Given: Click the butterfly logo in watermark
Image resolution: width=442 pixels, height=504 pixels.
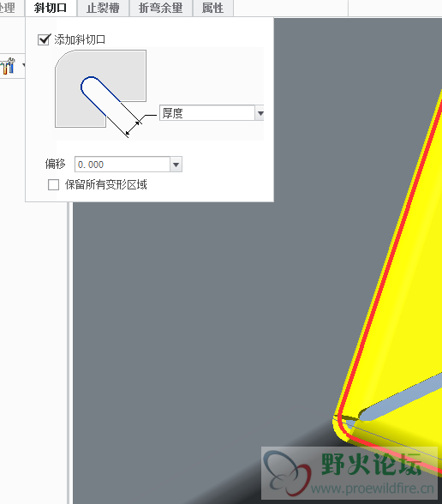Looking at the screenshot, I should [288, 473].
